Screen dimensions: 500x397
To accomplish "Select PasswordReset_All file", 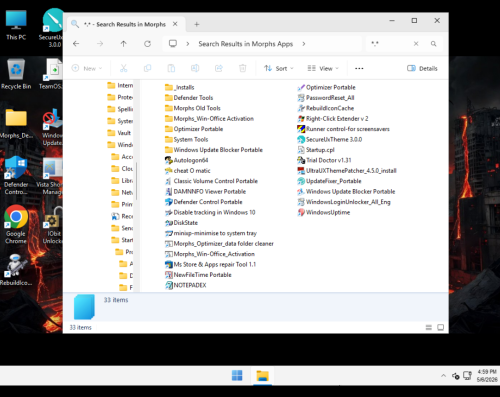I will (x=326, y=98).
